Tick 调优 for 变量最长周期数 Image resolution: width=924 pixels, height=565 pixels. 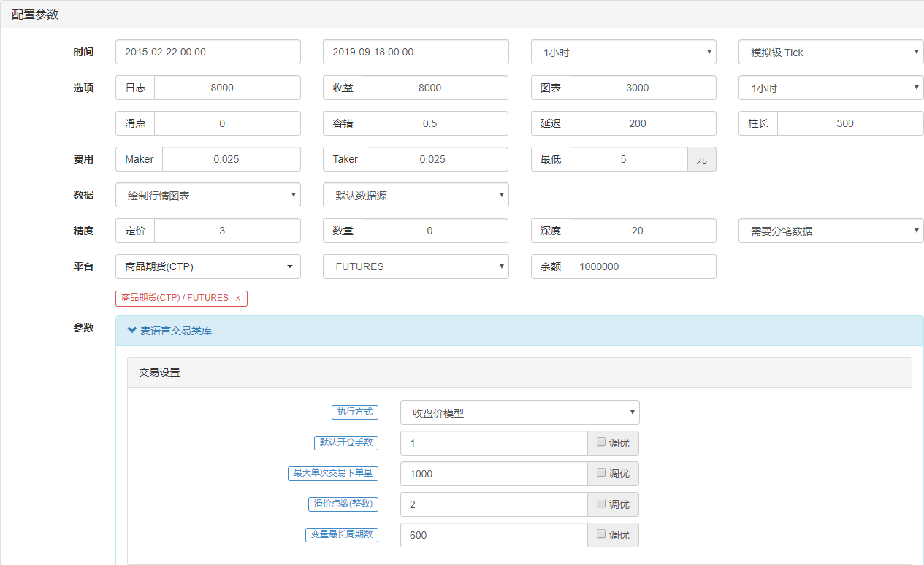tap(600, 534)
